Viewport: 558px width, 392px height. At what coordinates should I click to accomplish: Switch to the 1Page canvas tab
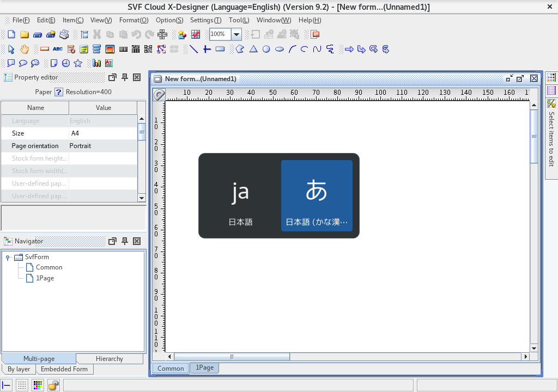[x=205, y=367]
